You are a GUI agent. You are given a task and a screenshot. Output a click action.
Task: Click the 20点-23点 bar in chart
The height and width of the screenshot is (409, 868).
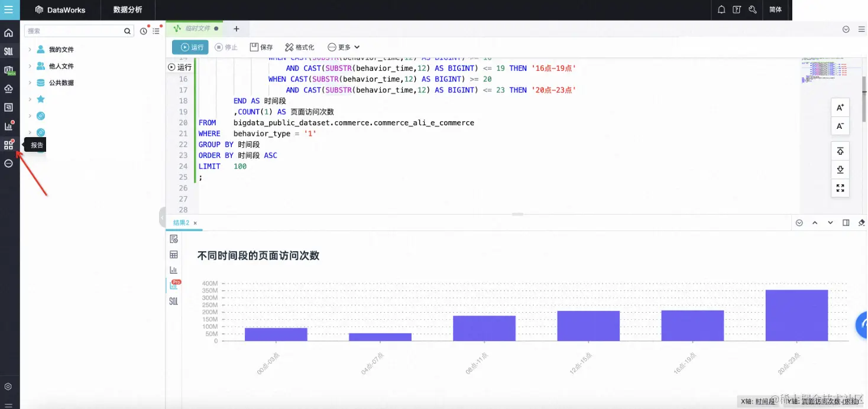pyautogui.click(x=796, y=315)
